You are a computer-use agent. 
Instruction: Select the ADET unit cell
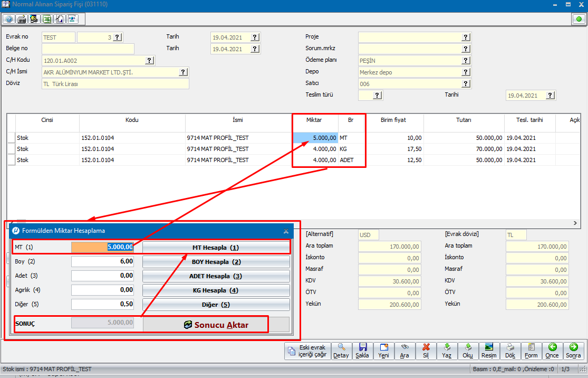[351, 160]
